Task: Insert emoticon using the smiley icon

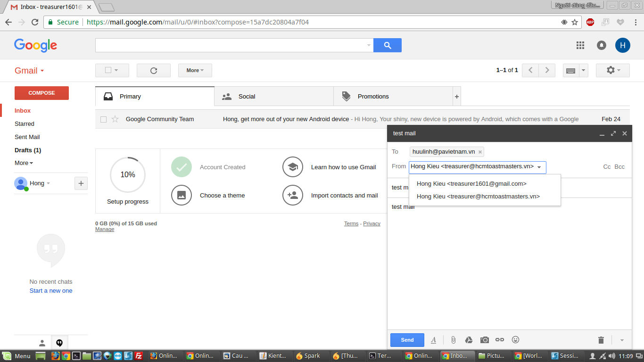Action: point(516,339)
